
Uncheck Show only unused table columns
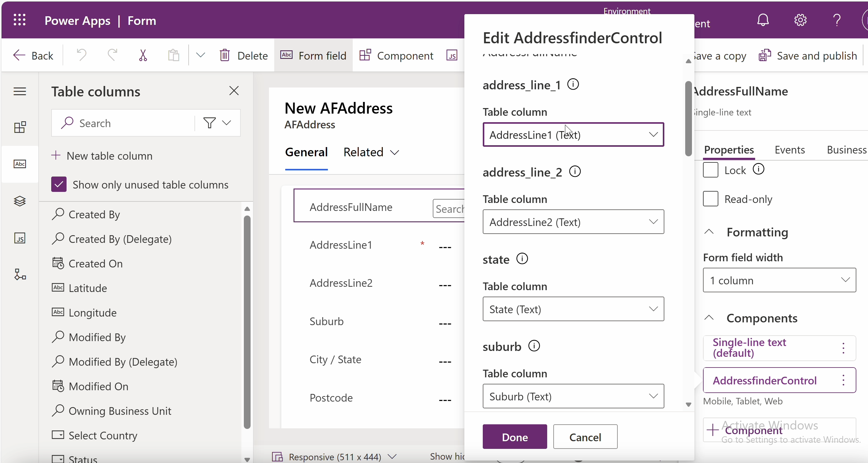click(x=59, y=185)
